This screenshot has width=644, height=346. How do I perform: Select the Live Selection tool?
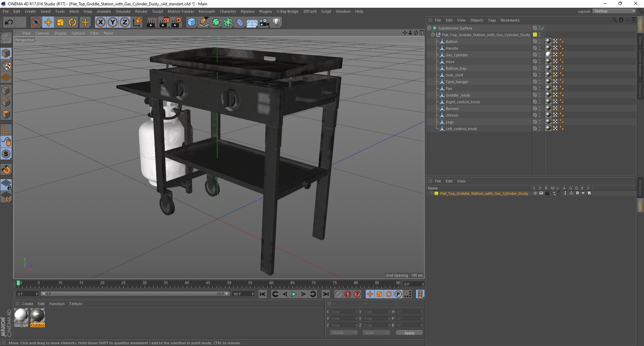(36, 22)
